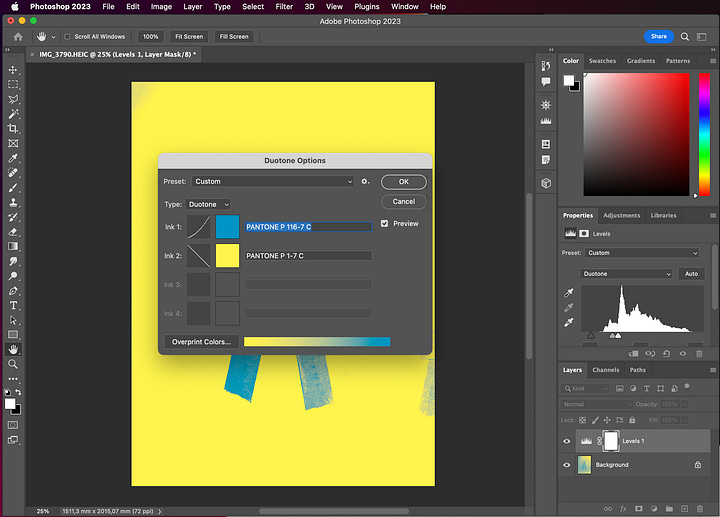Image resolution: width=720 pixels, height=517 pixels.
Task: Click the Fit Screen button
Action: 189,37
